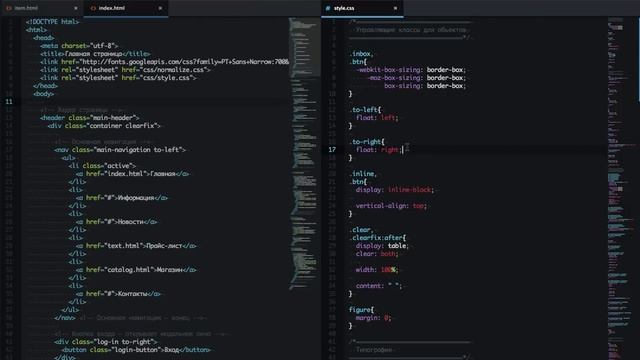Click the HTML file icon on index.html tab
The height and width of the screenshot is (360, 640).
(x=93, y=8)
